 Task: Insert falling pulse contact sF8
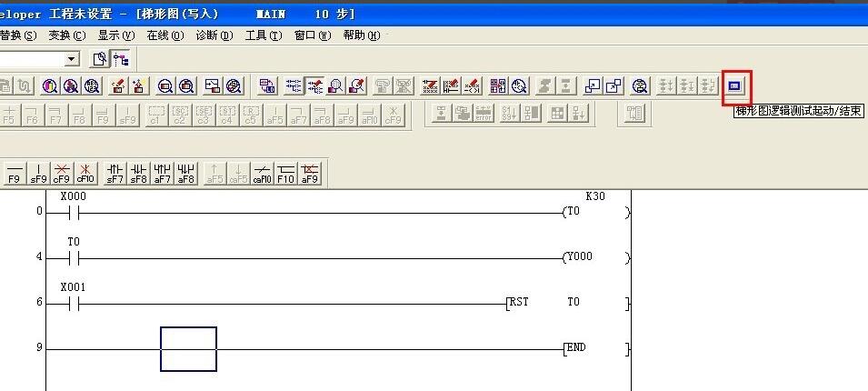(138, 173)
